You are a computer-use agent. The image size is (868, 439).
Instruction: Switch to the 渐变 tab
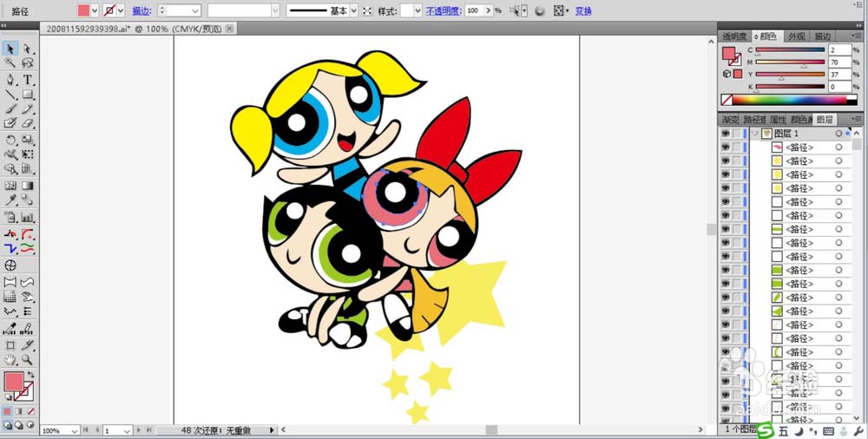[730, 120]
